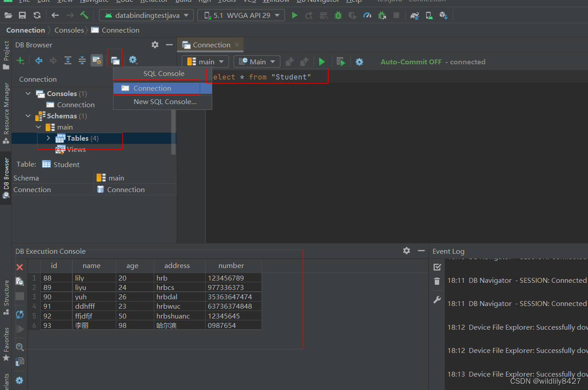Select the cell containing lily
588x390 pixels.
(94, 278)
